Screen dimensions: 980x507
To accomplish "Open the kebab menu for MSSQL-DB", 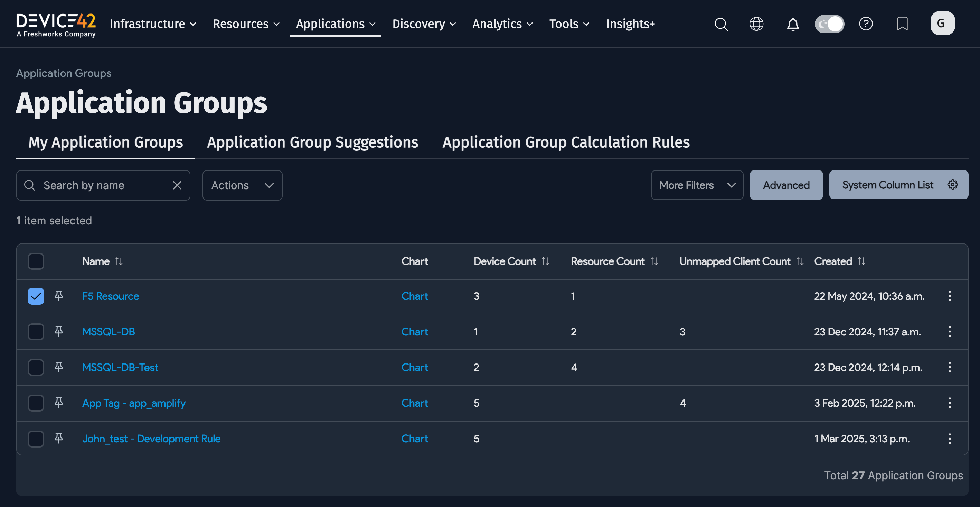I will pos(950,332).
